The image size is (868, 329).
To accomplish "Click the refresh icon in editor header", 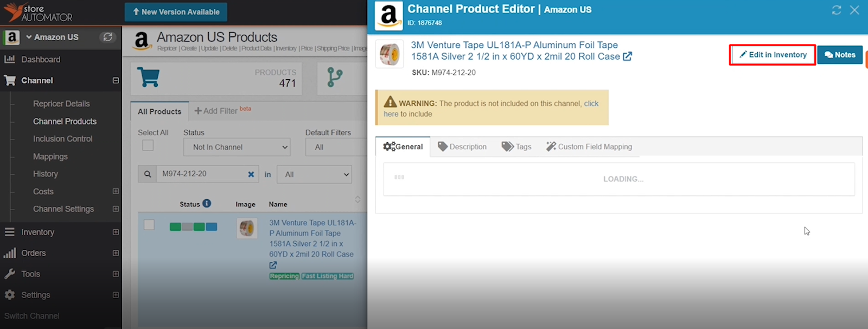I will 837,10.
